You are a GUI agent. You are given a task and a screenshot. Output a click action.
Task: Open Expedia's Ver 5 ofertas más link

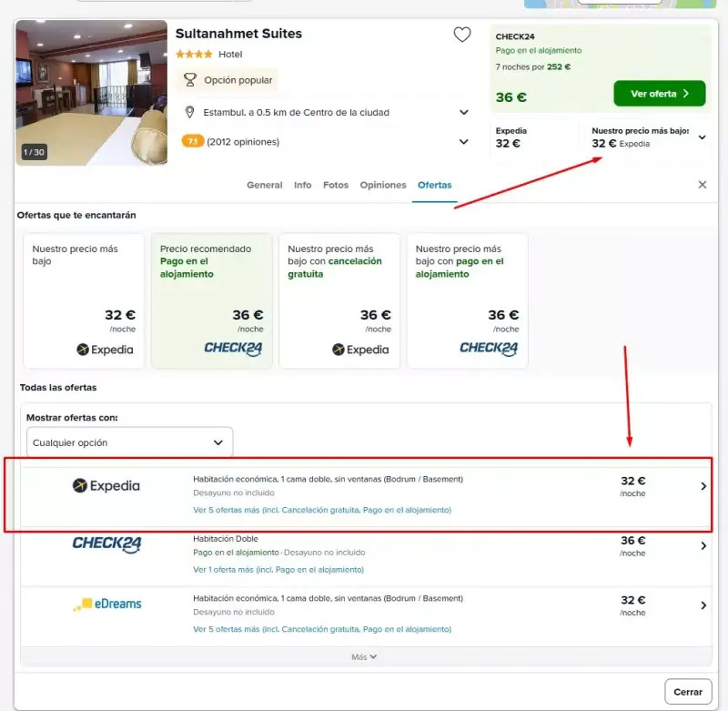point(322,510)
